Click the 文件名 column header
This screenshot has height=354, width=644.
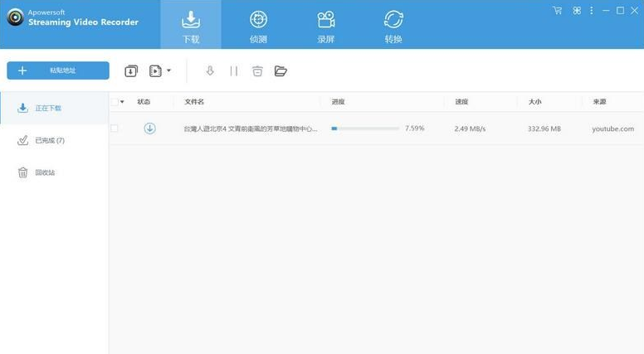click(194, 102)
